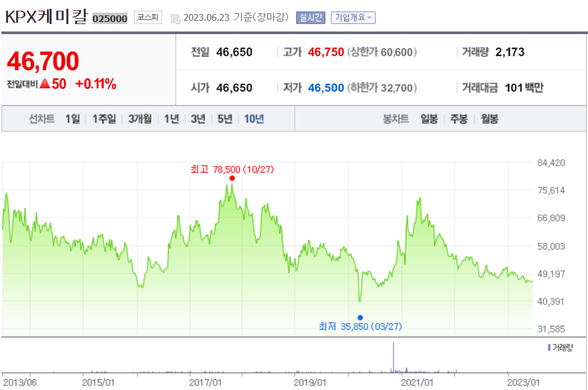
Task: Click the 2021/01 axis label
Action: [417, 383]
